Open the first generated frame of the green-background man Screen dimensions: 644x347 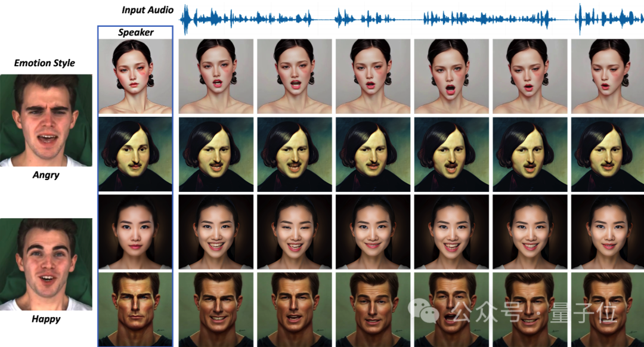216,309
